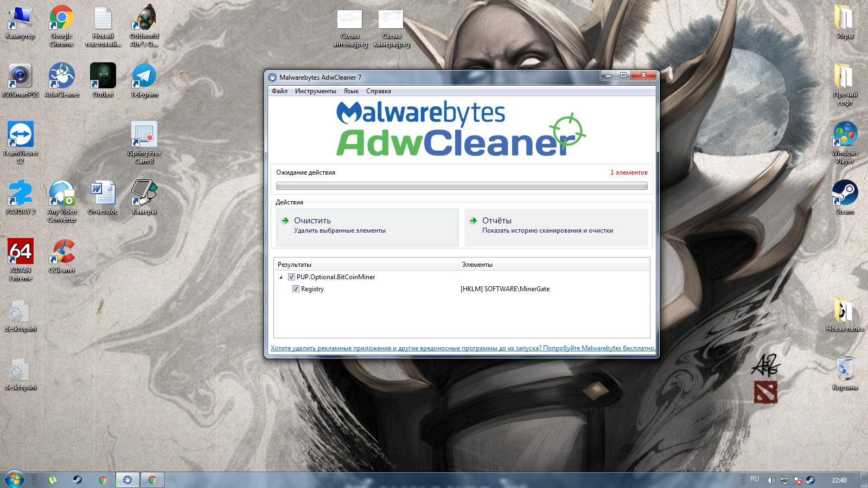Select the AIDA64 Extreme shortcut
The height and width of the screenshot is (488, 868).
coord(21,260)
